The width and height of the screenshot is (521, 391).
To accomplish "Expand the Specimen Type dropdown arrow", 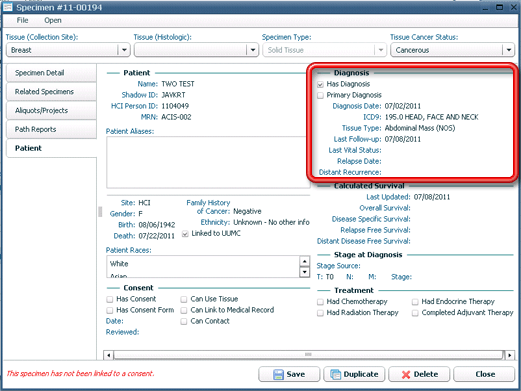I will tap(381, 50).
